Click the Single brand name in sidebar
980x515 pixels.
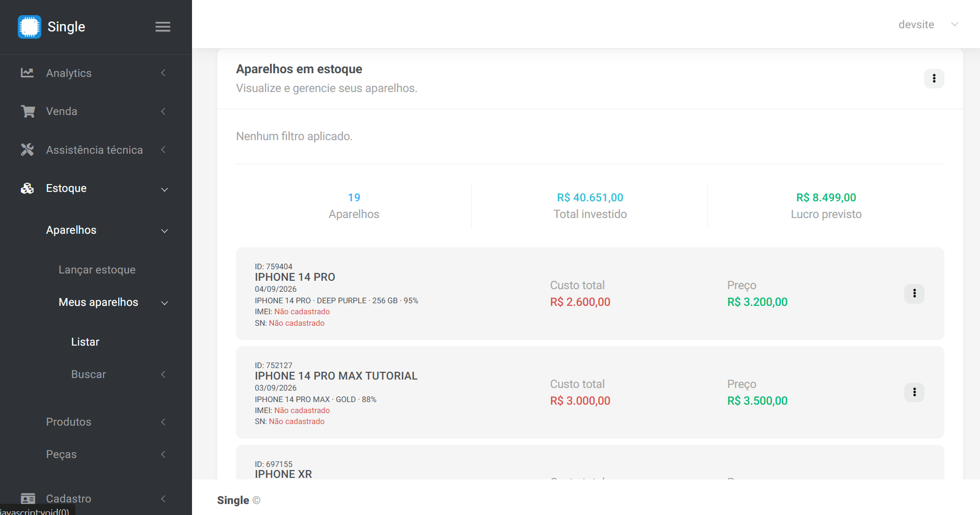(x=66, y=27)
